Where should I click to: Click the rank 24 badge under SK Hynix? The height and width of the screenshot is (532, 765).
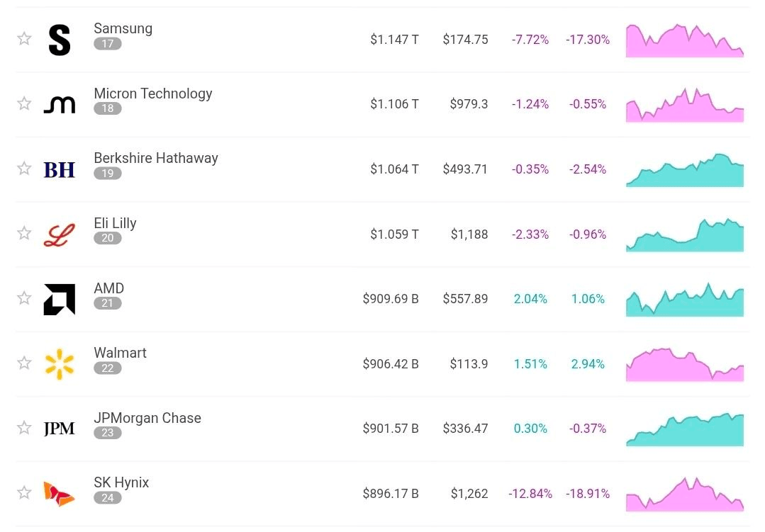(x=107, y=498)
